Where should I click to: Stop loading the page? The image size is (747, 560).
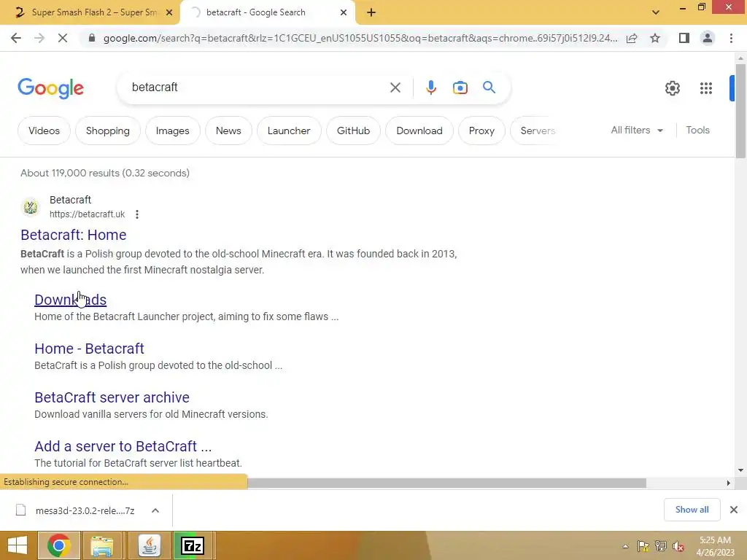coord(63,38)
